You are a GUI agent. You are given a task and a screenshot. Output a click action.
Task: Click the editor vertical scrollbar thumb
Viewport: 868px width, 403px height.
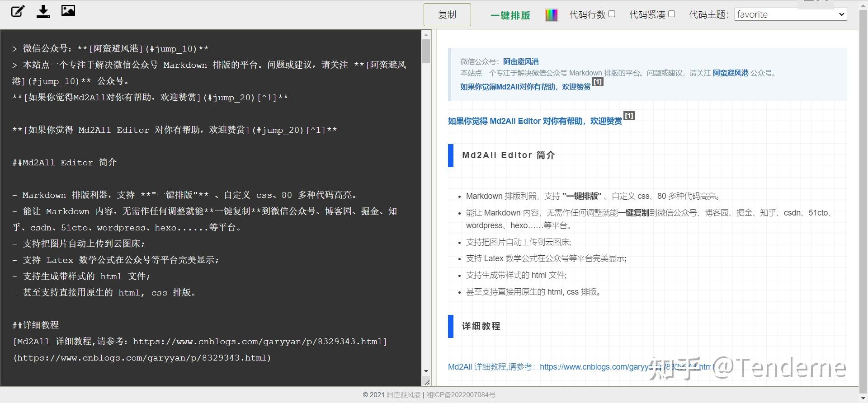click(x=426, y=51)
